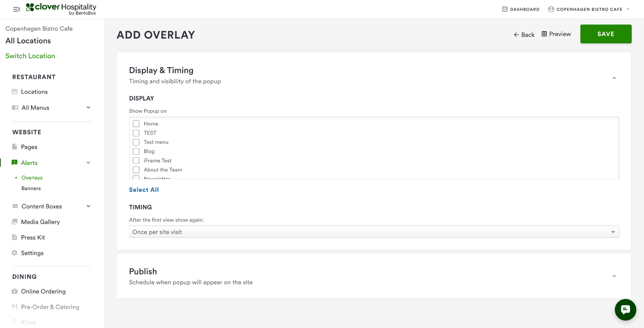Open the Copenhagen Bistro Cafe account menu

(x=589, y=9)
